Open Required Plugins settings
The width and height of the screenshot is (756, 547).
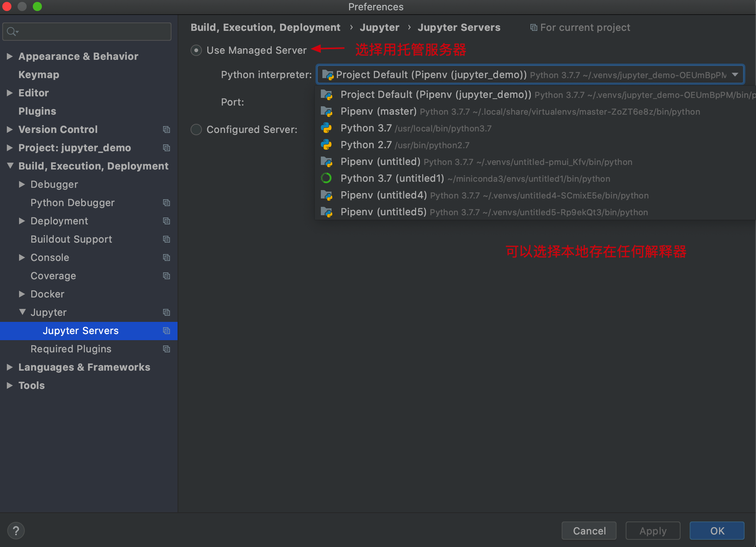[71, 349]
